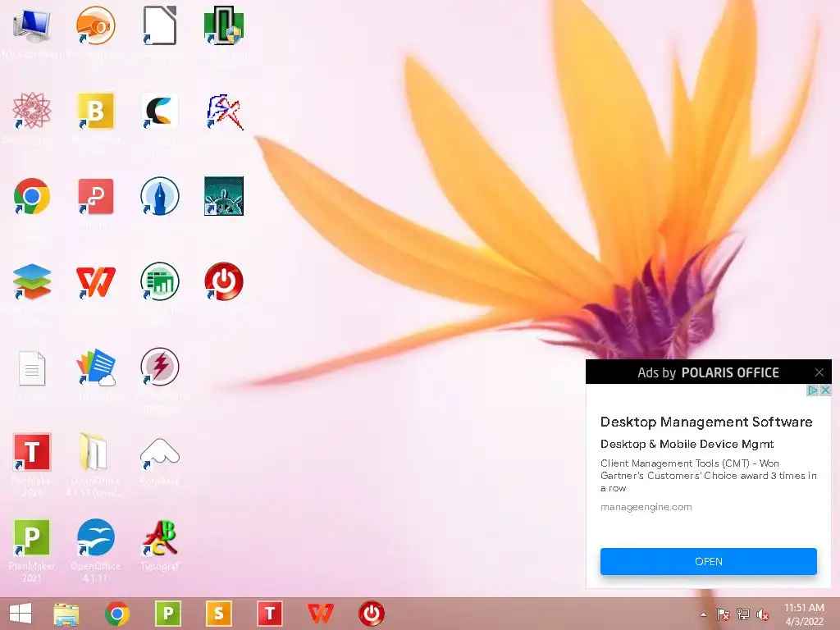Launch the FontBase desktop shortcut

coord(160,453)
